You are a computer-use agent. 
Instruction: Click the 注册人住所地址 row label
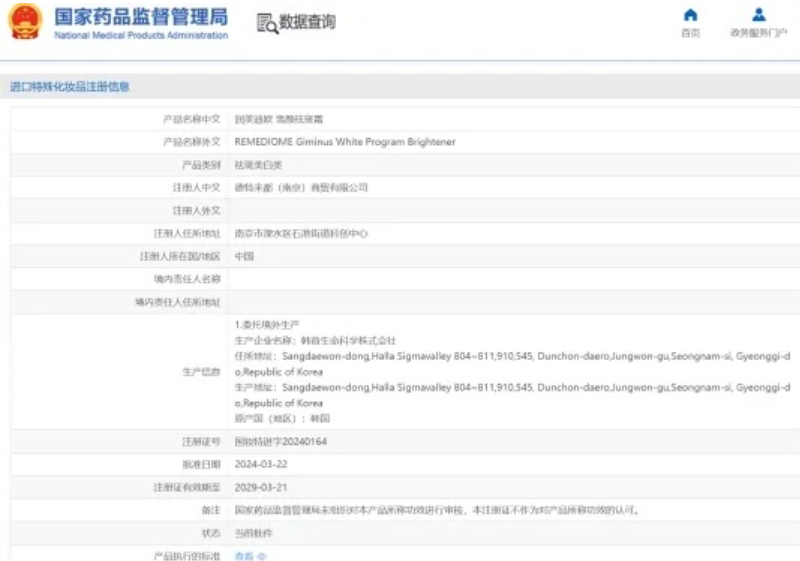point(187,234)
